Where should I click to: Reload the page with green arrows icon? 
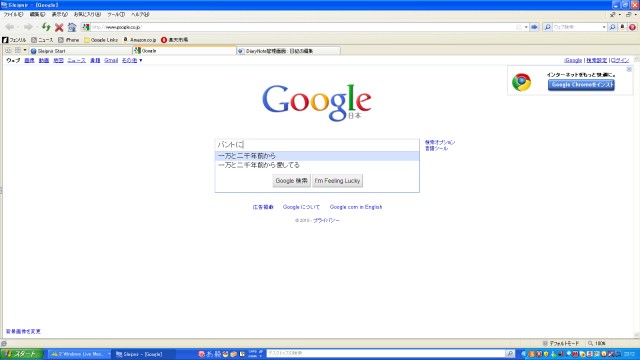[46, 27]
